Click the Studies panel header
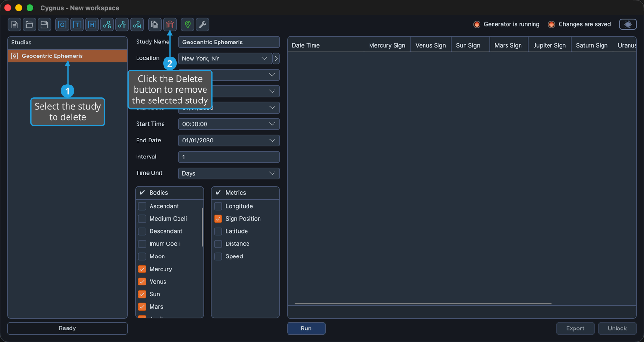Screen dimensions: 644x342 pos(68,43)
